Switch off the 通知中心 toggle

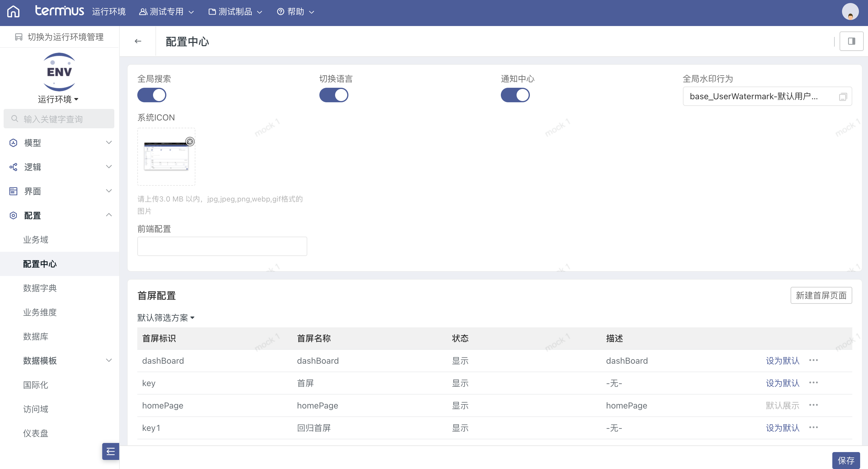515,95
